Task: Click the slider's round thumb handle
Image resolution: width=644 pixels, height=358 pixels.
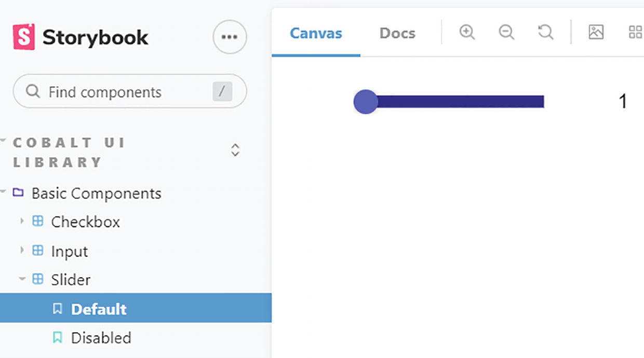Action: point(366,102)
